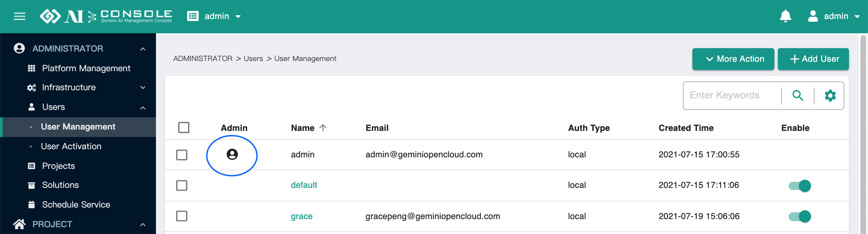This screenshot has width=868, height=234.
Task: Click the Gemini AI Console logo
Action: [x=106, y=16]
